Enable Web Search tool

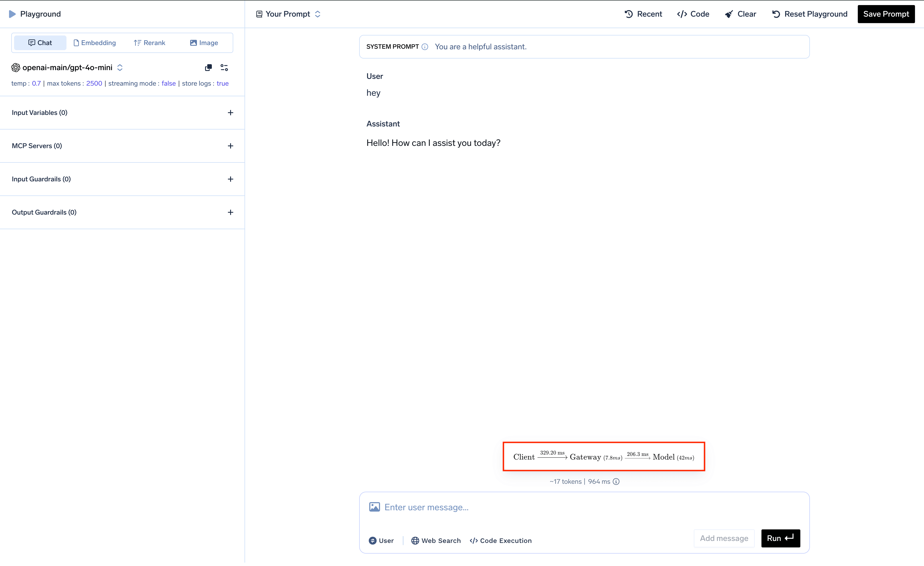(x=436, y=540)
